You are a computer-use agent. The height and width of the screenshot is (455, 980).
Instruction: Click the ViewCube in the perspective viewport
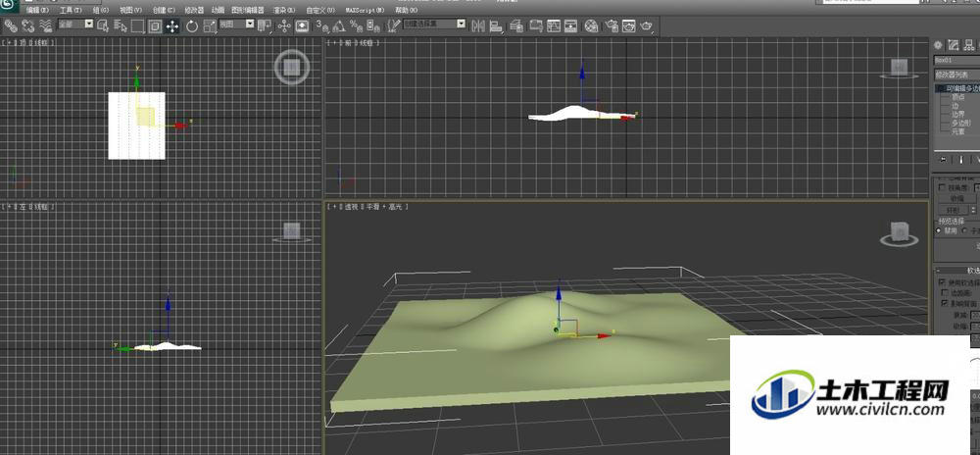click(x=898, y=234)
